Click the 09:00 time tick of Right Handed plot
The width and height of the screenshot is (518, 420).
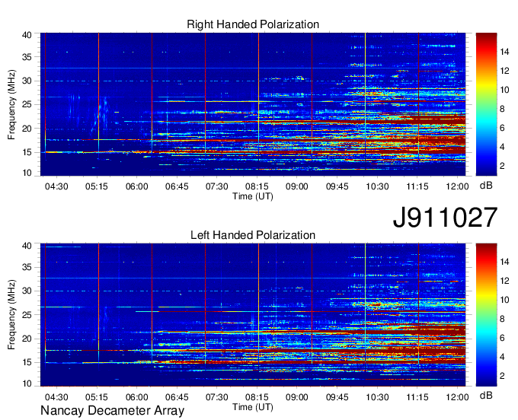(297, 186)
